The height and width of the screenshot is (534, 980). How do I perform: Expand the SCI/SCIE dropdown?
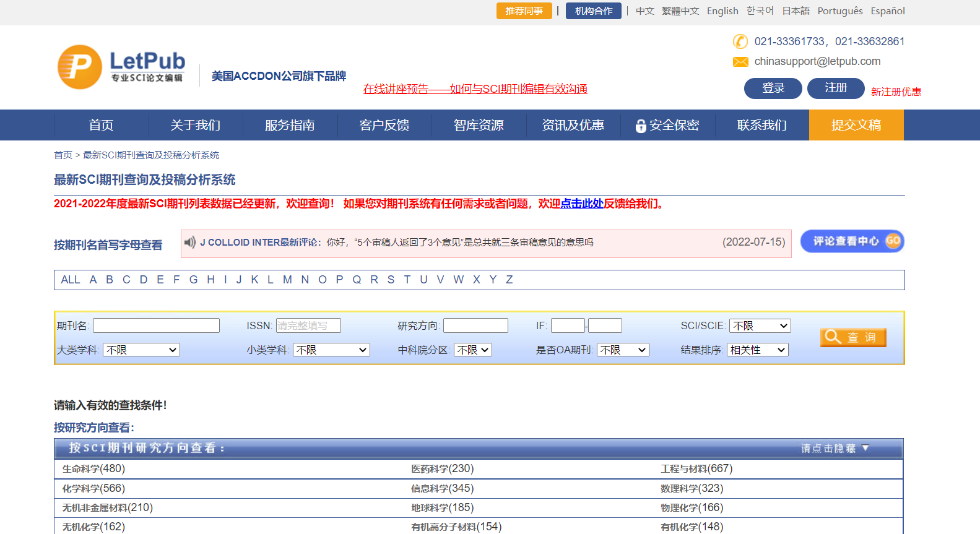tap(760, 326)
